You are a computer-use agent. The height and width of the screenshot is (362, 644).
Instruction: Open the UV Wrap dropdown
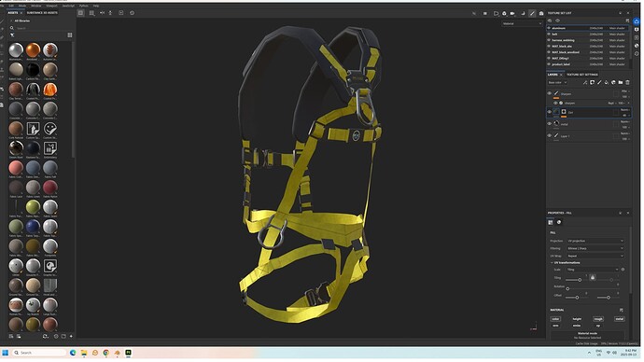pyautogui.click(x=595, y=257)
